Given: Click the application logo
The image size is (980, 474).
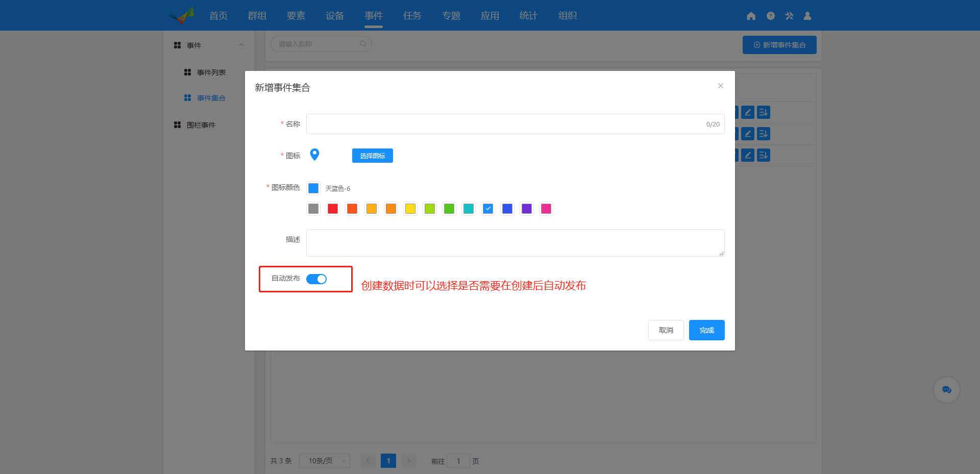Looking at the screenshot, I should [182, 15].
